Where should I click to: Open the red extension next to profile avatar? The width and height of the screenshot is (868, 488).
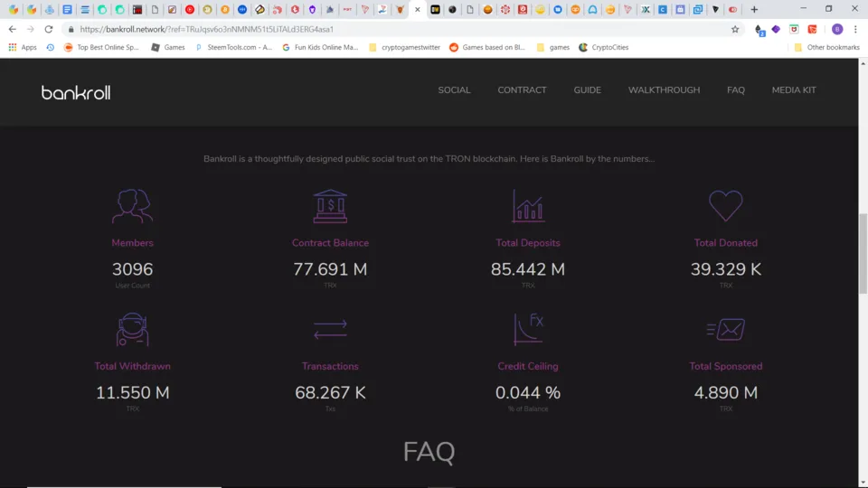813,29
